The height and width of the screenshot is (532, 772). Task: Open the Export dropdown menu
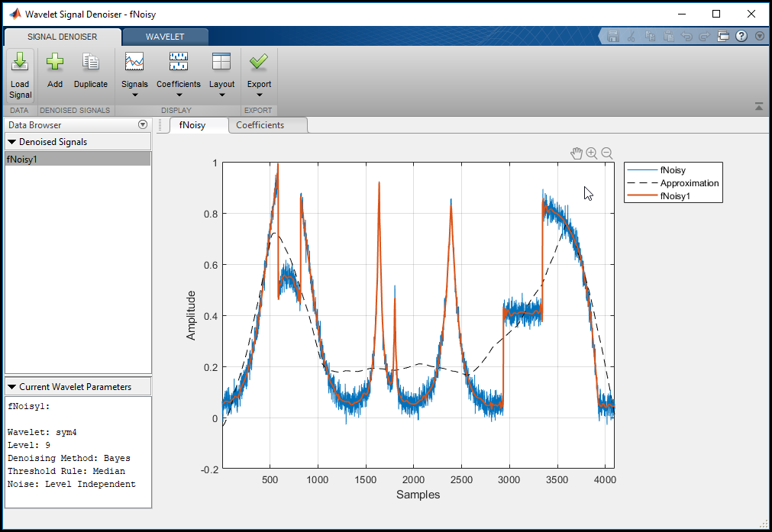pyautogui.click(x=259, y=84)
